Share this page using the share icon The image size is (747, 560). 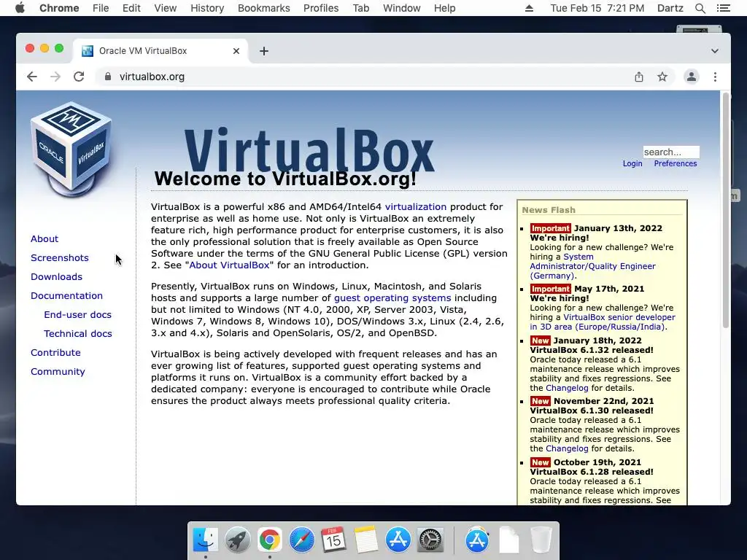point(639,77)
